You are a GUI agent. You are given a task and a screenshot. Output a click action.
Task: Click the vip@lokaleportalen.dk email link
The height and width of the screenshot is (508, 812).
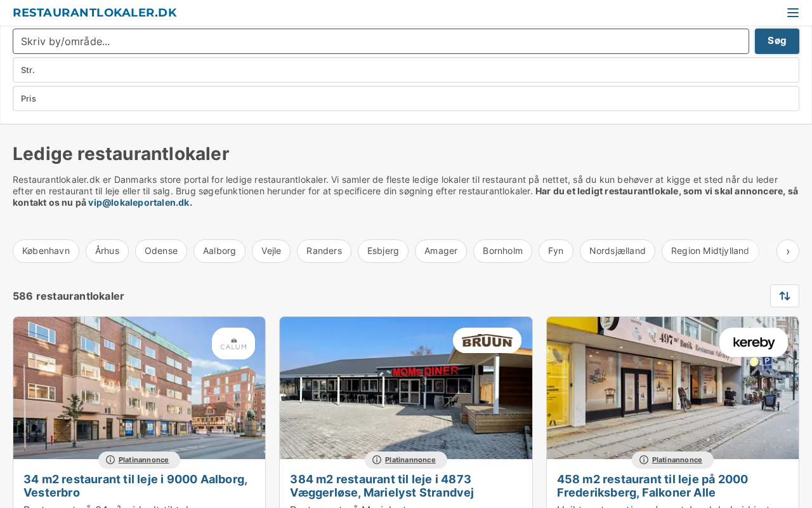pyautogui.click(x=139, y=203)
